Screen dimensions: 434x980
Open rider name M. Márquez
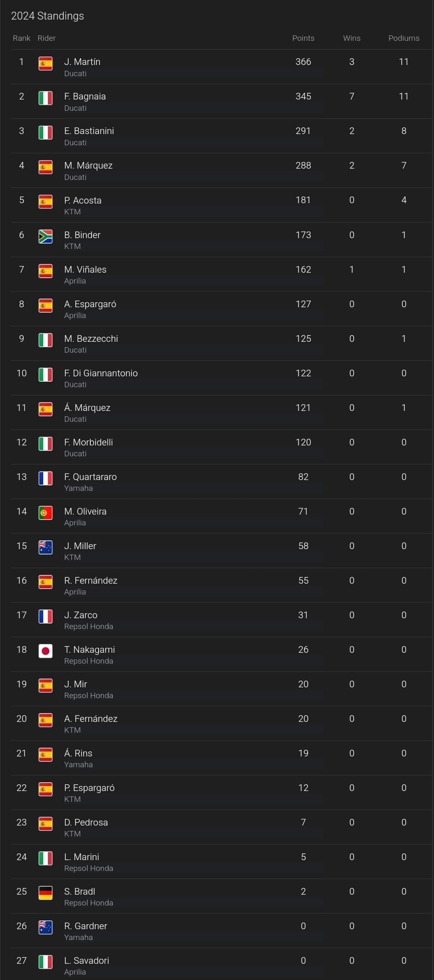tap(88, 166)
